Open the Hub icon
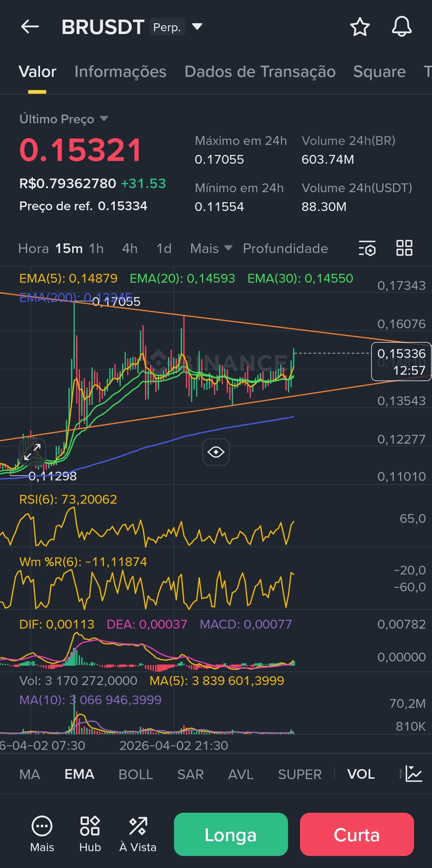The image size is (432, 868). click(90, 834)
